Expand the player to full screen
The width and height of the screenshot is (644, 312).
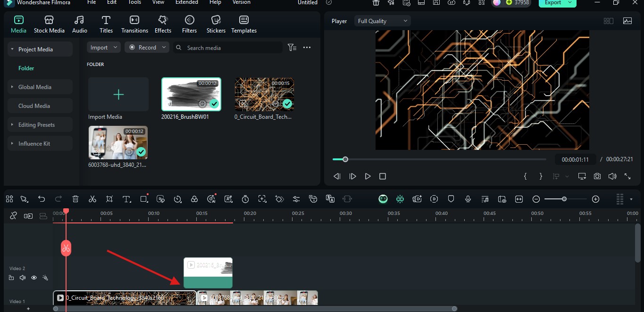coord(627,176)
